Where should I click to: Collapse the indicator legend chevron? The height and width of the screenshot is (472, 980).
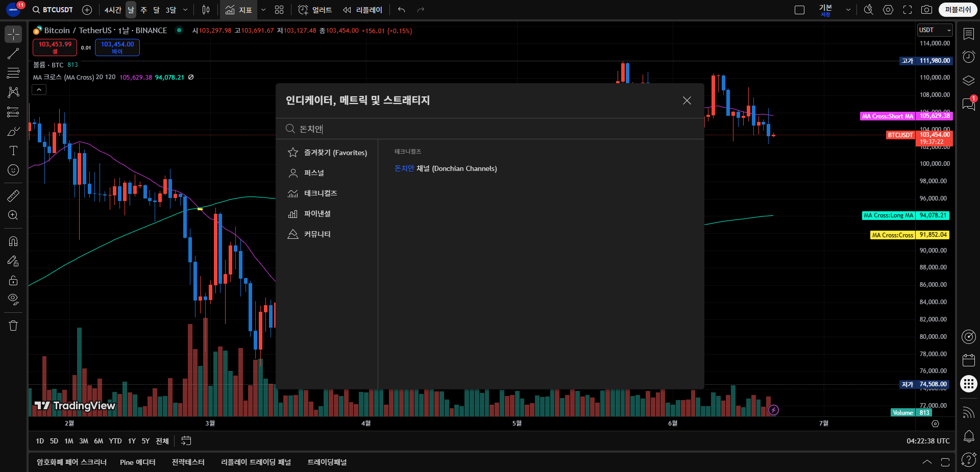click(x=39, y=90)
